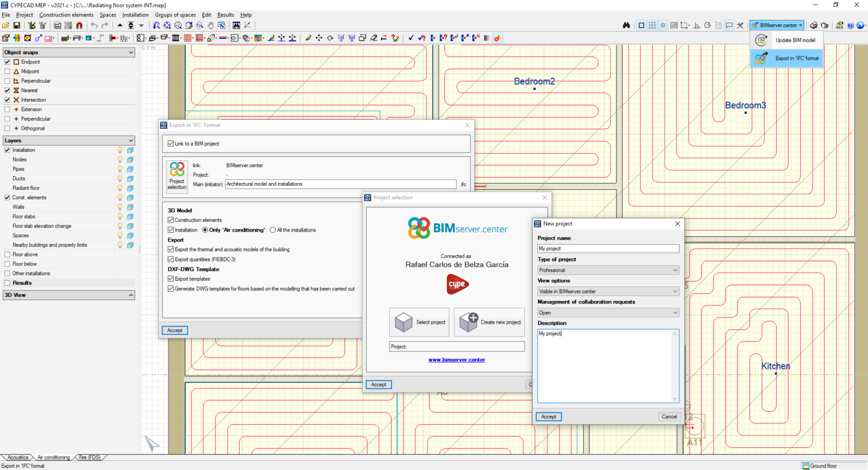Click the binoculars search icon on the toolbar
The image size is (868, 470).
click(x=626, y=25)
